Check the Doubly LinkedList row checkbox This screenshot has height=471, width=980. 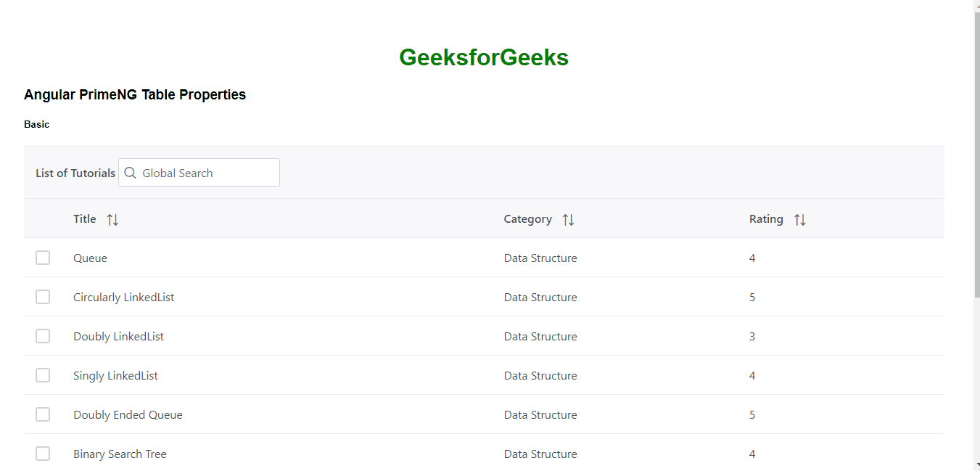pos(43,336)
